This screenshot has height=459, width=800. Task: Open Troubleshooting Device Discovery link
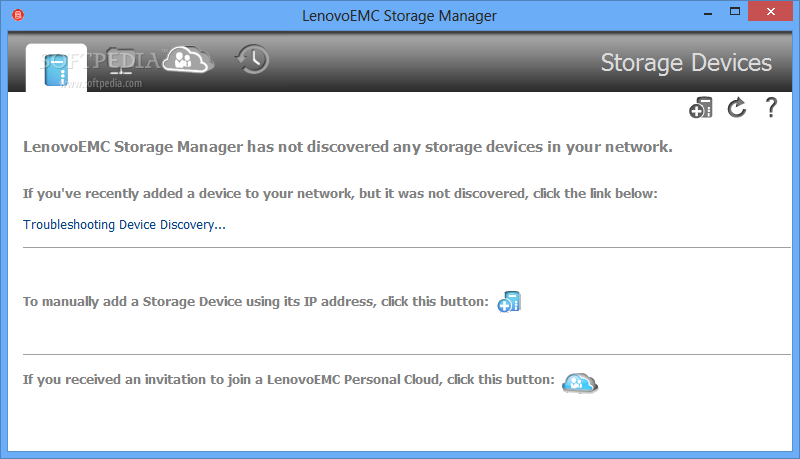pos(124,225)
